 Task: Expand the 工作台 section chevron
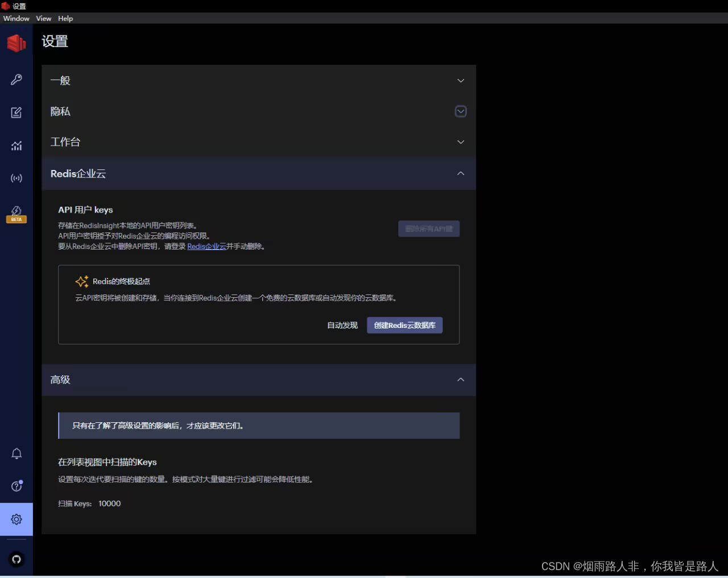pos(461,142)
